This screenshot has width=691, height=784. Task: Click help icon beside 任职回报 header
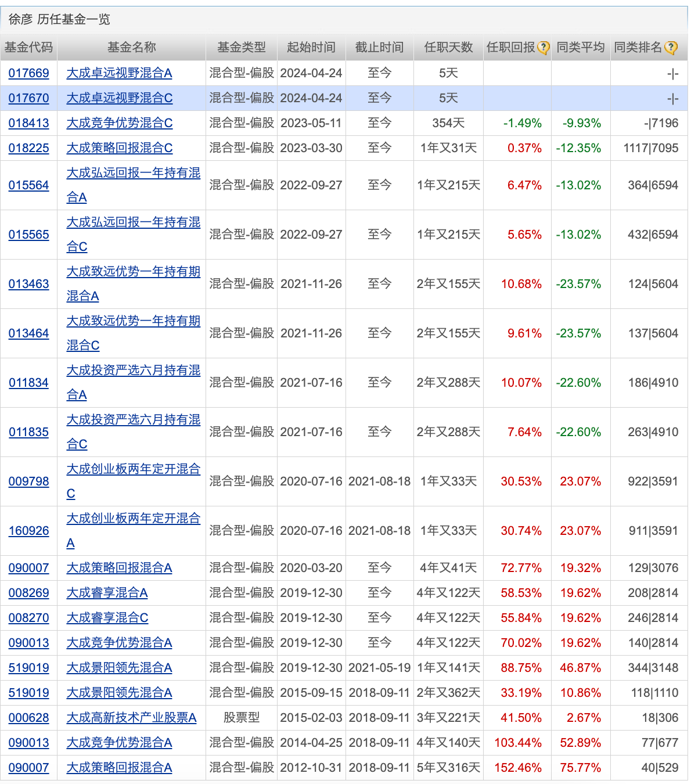click(544, 48)
